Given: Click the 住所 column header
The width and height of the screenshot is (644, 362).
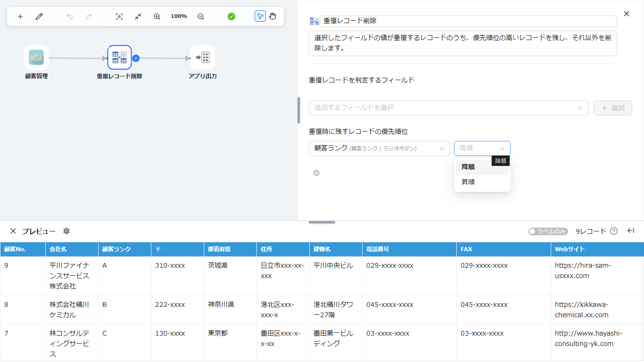Looking at the screenshot, I should click(283, 249).
